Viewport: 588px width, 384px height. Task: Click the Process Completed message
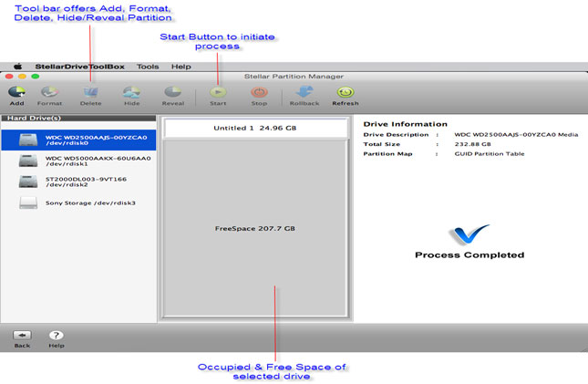pos(469,254)
